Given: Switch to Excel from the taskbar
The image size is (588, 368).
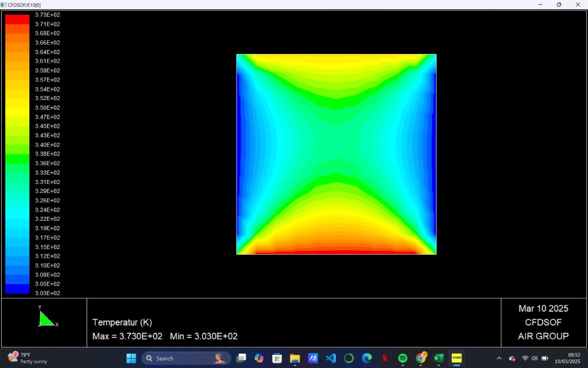Looking at the screenshot, I should point(439,358).
